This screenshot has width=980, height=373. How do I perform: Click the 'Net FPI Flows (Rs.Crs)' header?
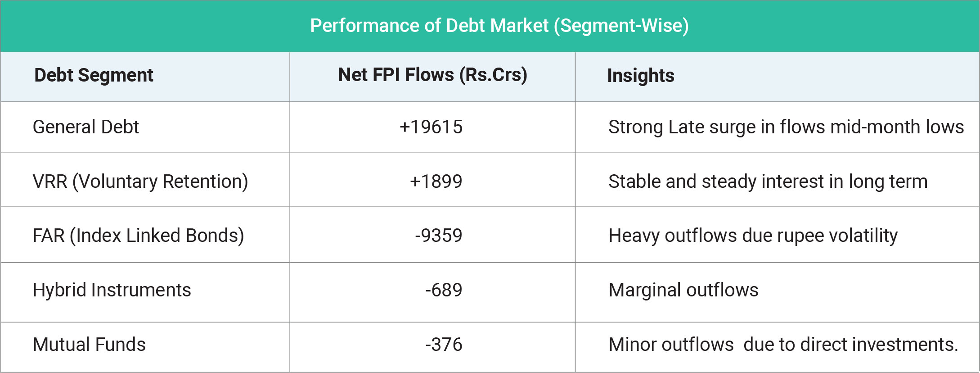click(x=432, y=75)
